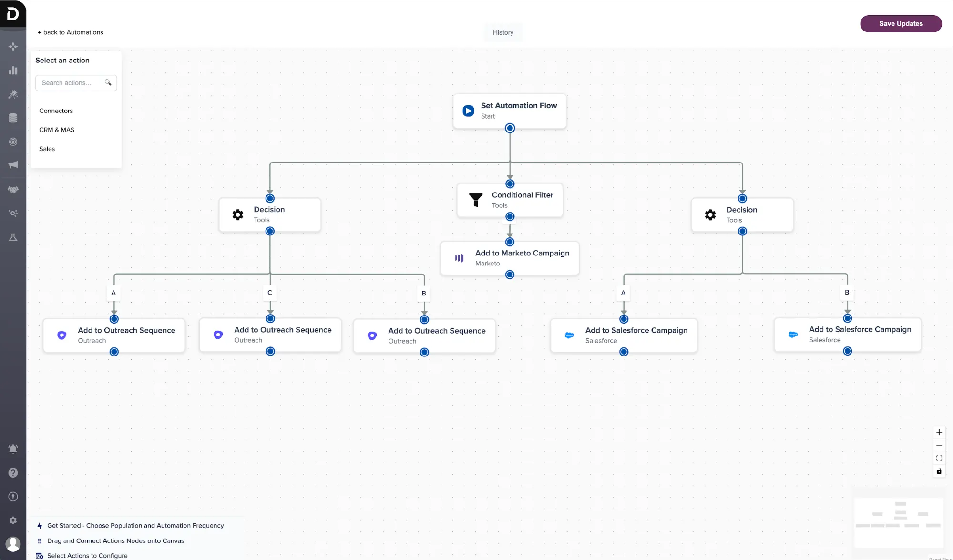The image size is (953, 560).
Task: Click the lab flask sidebar icon
Action: click(13, 237)
